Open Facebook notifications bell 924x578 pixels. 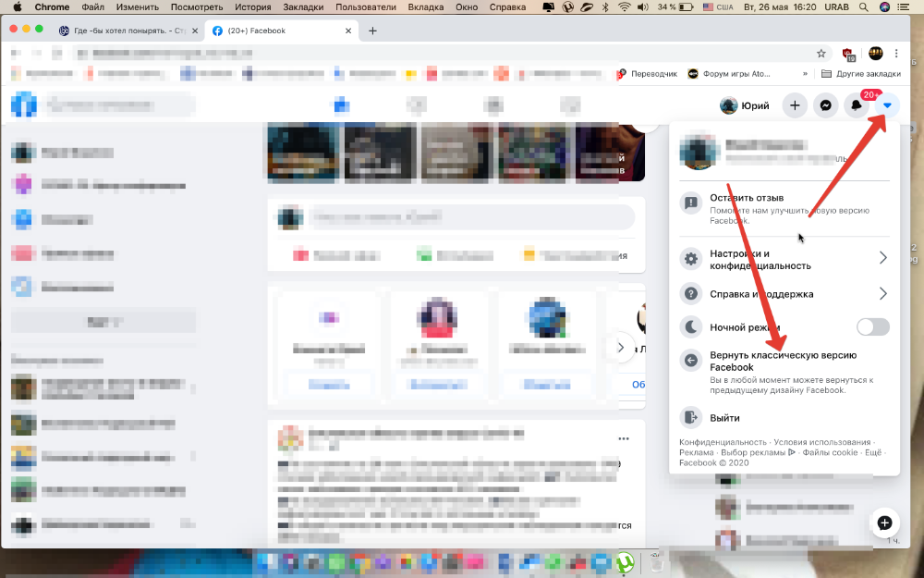[x=857, y=105]
